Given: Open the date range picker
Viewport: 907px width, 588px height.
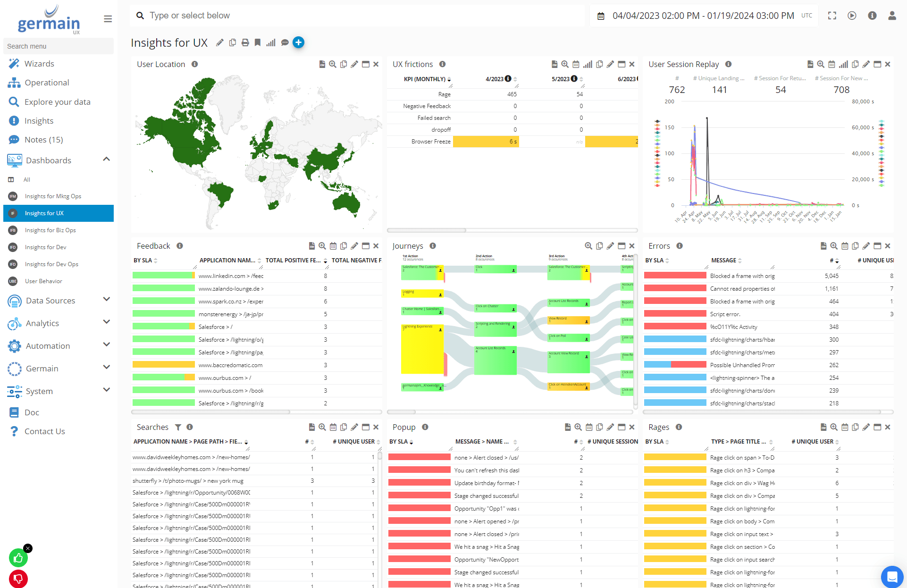Looking at the screenshot, I should [x=703, y=16].
